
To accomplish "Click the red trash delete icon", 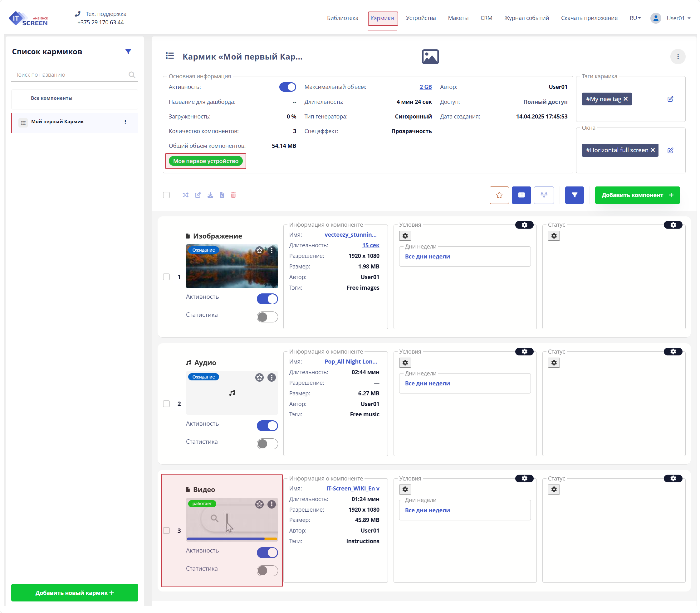I will coord(233,195).
